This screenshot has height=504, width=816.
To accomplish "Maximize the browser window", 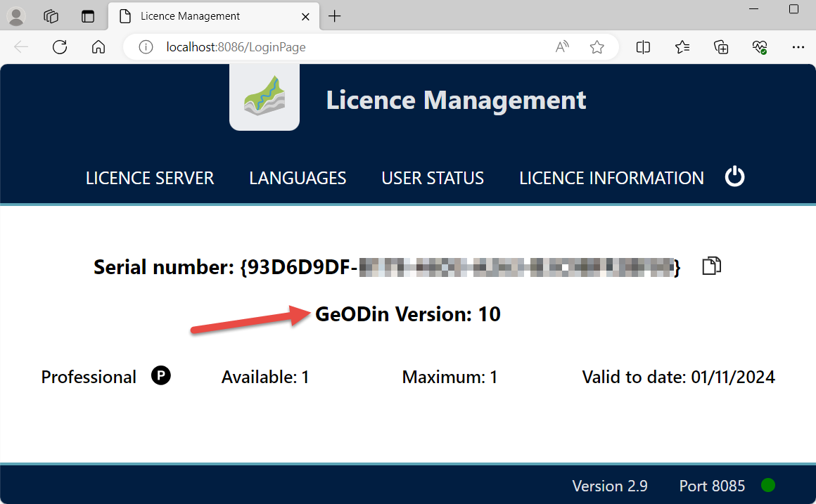I will point(793,9).
